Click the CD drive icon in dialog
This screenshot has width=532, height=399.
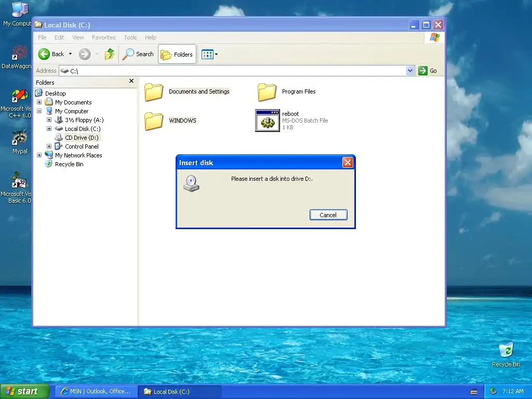191,183
